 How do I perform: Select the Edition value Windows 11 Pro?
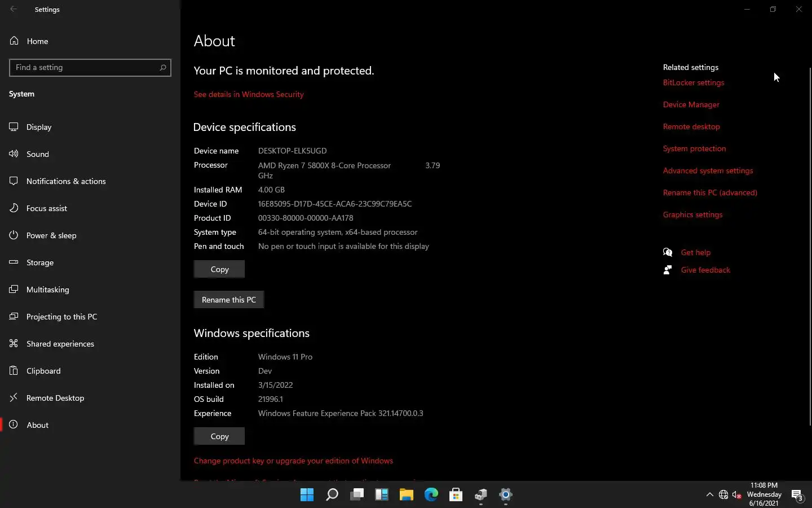point(285,357)
